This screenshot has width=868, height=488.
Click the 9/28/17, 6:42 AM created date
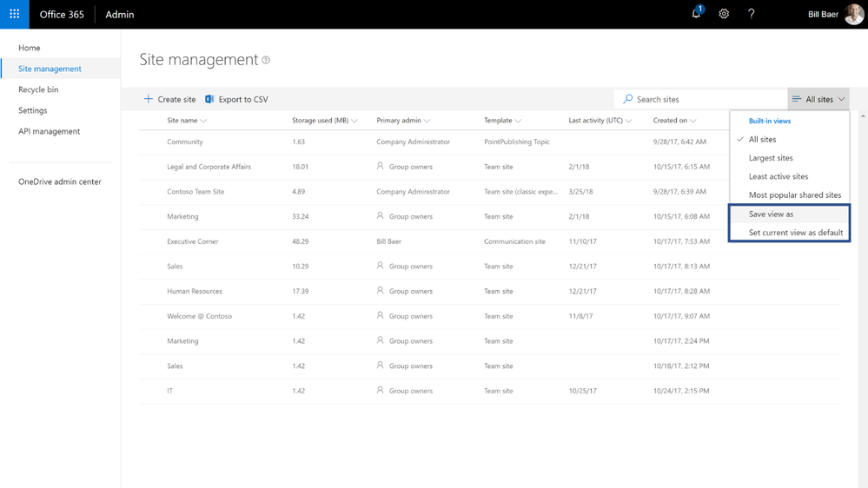679,142
